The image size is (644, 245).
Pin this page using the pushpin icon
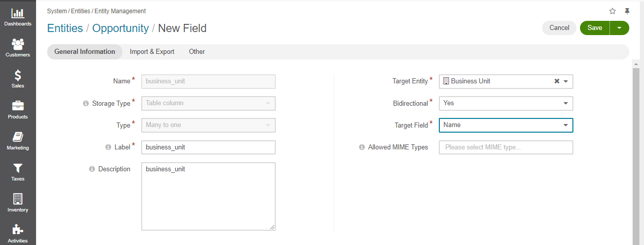[627, 11]
